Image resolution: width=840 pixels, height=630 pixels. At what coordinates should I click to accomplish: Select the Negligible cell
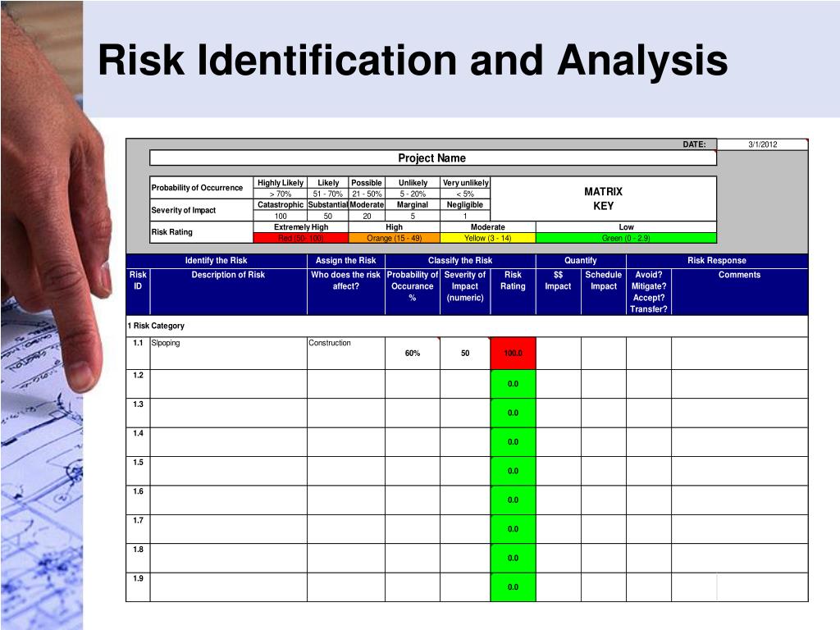point(465,204)
